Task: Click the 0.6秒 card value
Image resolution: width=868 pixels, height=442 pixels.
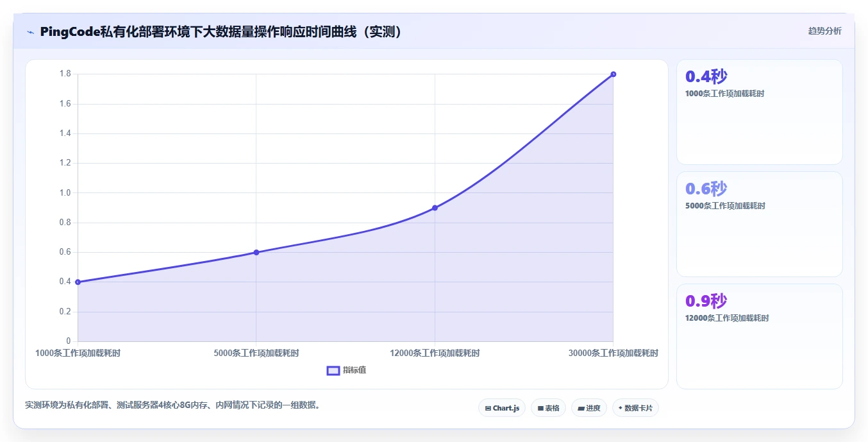Action: pos(706,189)
